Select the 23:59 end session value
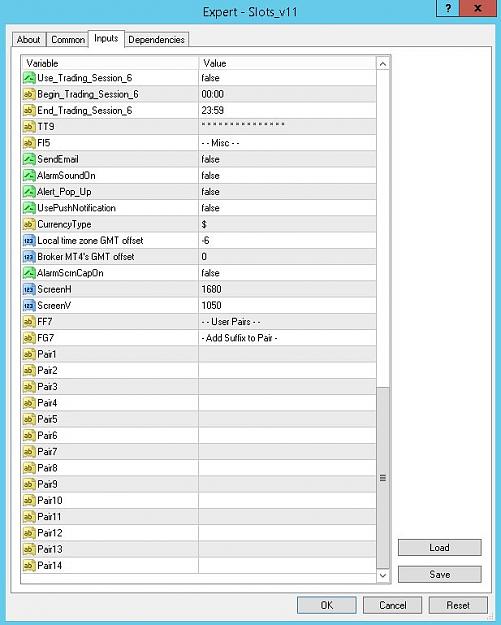501x625 pixels. pyautogui.click(x=287, y=110)
